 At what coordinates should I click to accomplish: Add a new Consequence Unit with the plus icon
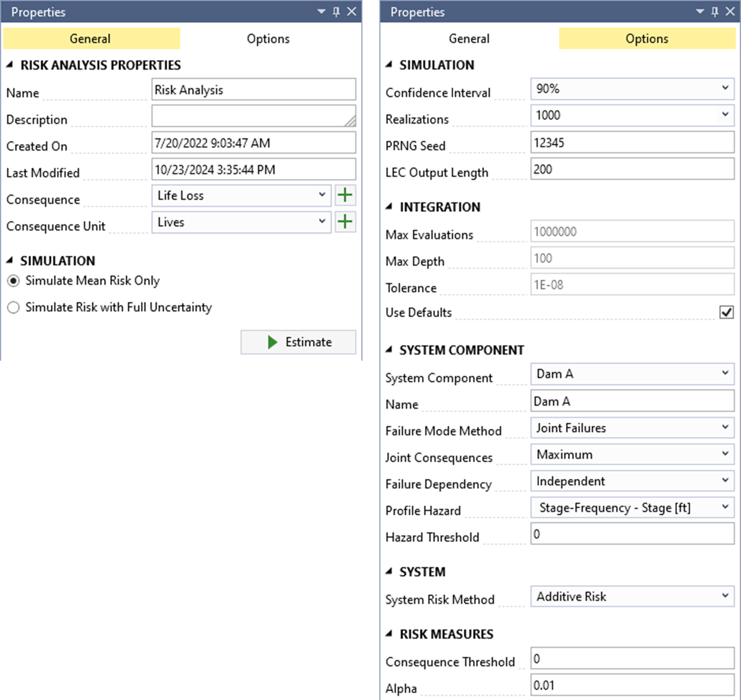[x=345, y=222]
